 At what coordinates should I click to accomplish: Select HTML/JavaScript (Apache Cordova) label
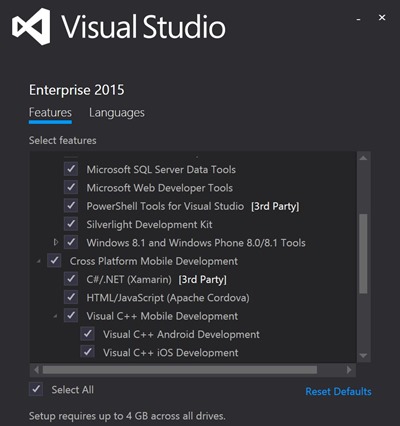[168, 298]
